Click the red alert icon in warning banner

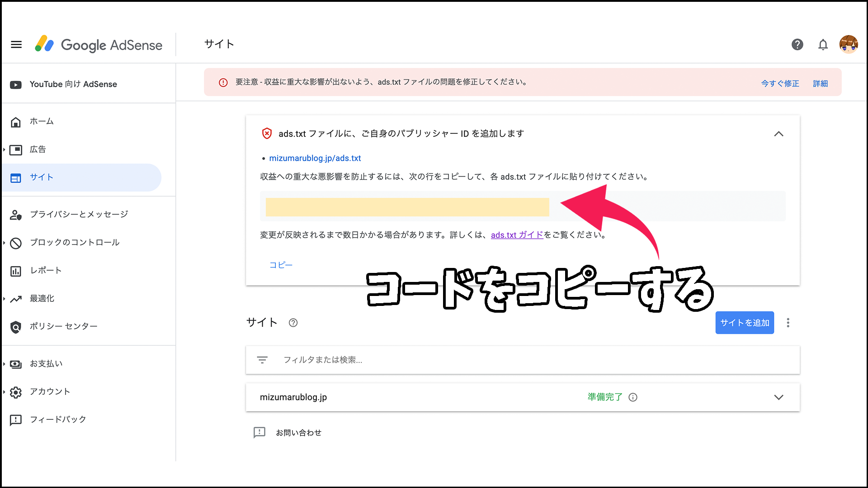[x=223, y=83]
